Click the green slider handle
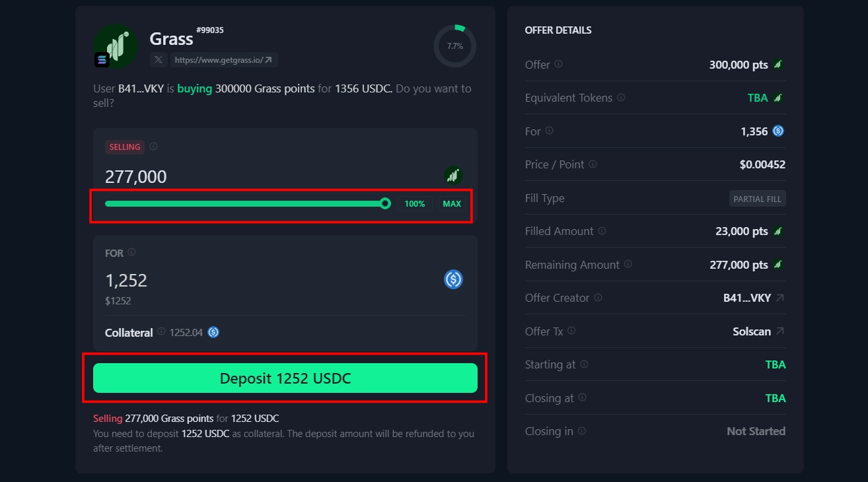 pyautogui.click(x=385, y=203)
